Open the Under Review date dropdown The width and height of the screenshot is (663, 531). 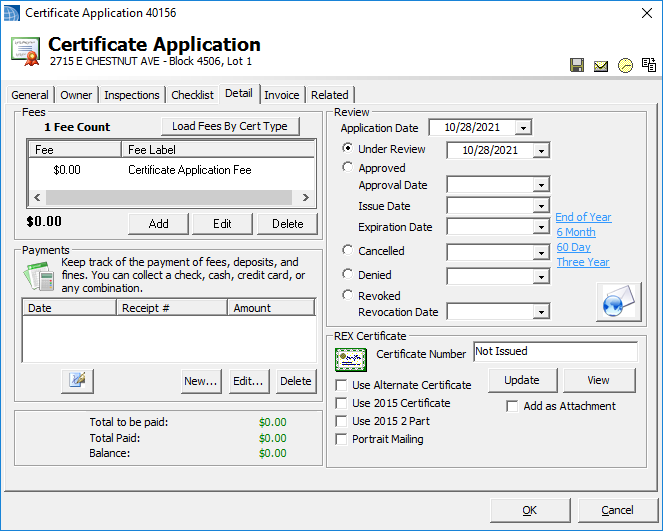[541, 151]
